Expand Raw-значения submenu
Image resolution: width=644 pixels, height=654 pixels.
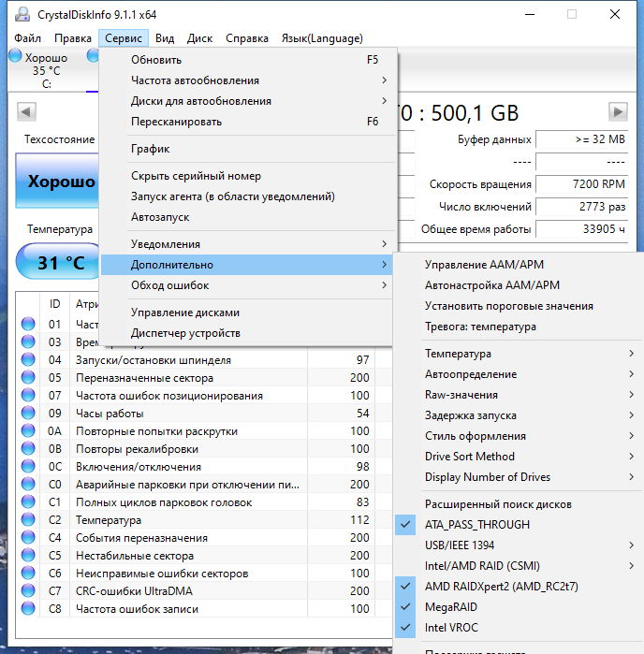tap(518, 395)
